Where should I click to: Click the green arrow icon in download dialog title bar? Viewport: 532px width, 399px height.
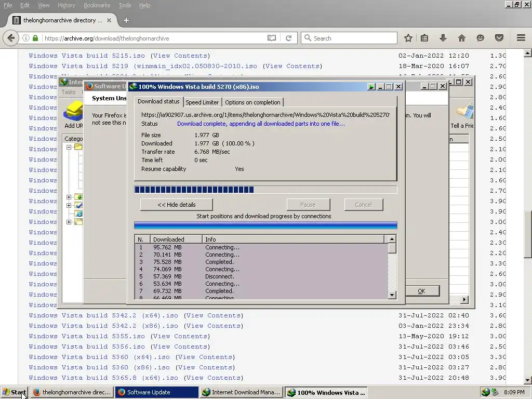[x=371, y=87]
